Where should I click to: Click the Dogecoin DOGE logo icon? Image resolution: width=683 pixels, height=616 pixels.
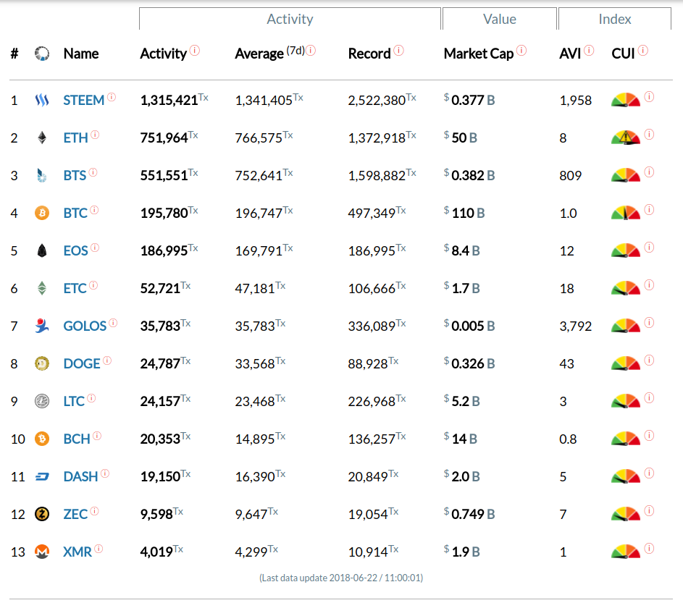pos(42,363)
